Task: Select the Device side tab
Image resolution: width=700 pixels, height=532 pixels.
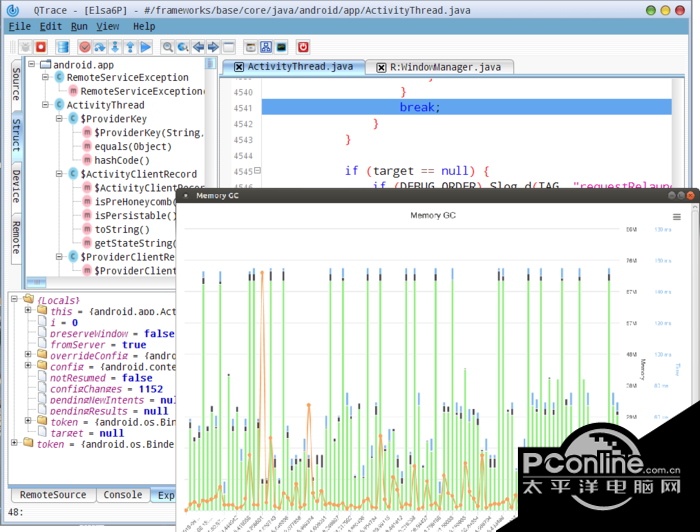Action: pyautogui.click(x=15, y=185)
